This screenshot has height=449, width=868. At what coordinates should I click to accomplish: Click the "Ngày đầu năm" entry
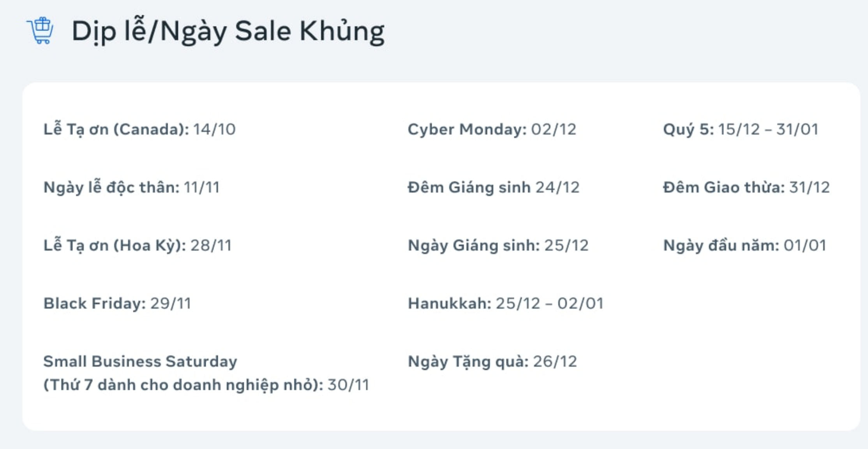click(x=745, y=246)
